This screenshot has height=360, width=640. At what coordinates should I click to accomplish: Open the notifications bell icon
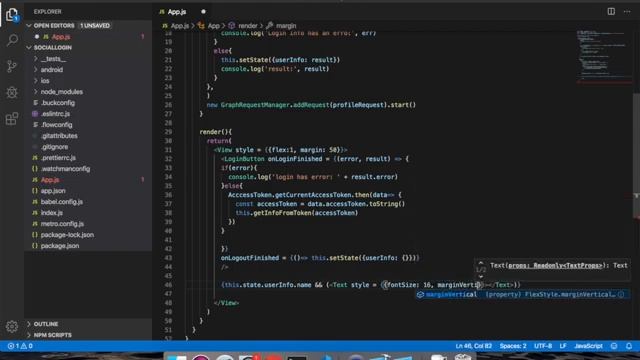(x=629, y=346)
